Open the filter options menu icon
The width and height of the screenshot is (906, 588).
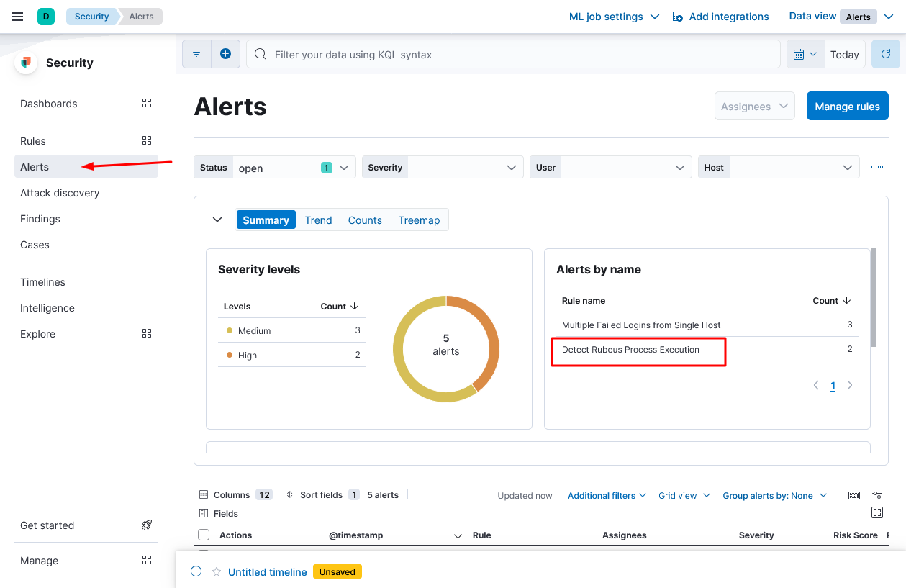(x=196, y=54)
